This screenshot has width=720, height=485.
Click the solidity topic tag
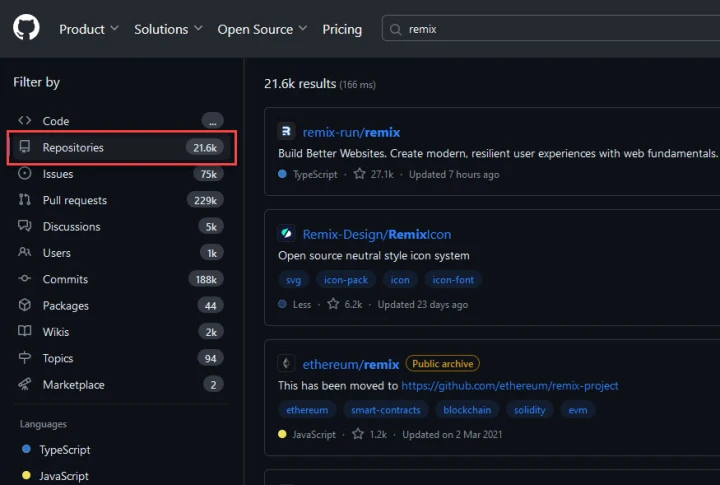coord(529,410)
